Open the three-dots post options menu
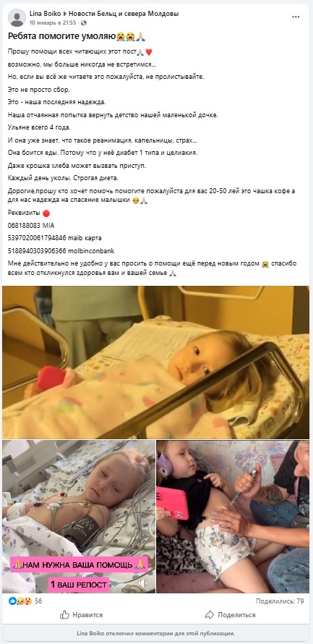 coord(296,17)
